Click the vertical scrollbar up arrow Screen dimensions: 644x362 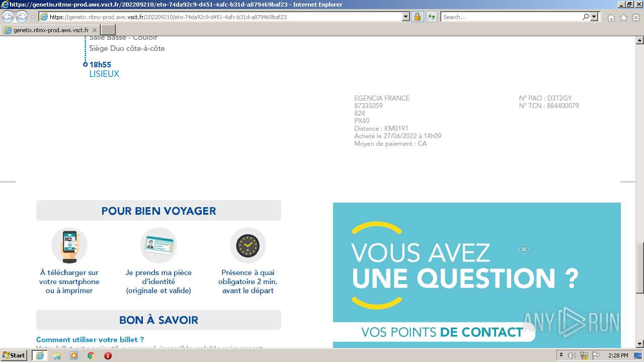pyautogui.click(x=639, y=40)
